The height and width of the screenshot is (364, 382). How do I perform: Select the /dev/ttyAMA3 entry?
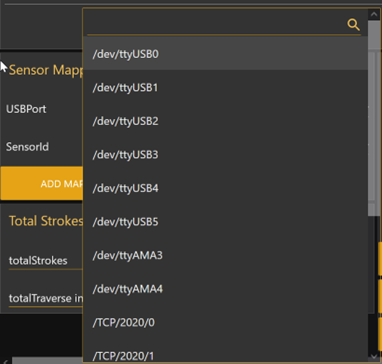pyautogui.click(x=225, y=256)
